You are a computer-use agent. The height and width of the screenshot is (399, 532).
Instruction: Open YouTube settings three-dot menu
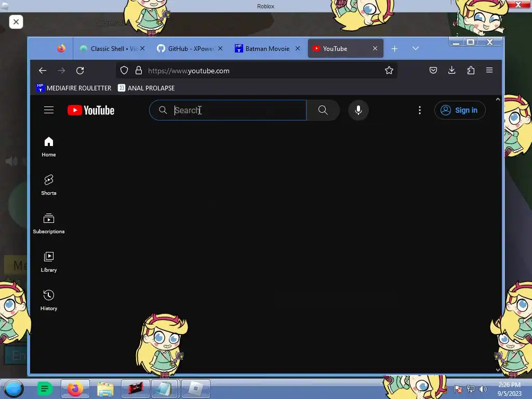pos(420,110)
